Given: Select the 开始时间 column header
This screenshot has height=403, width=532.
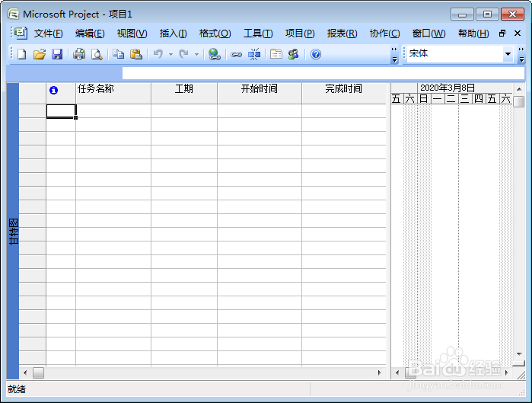Looking at the screenshot, I should click(260, 93).
